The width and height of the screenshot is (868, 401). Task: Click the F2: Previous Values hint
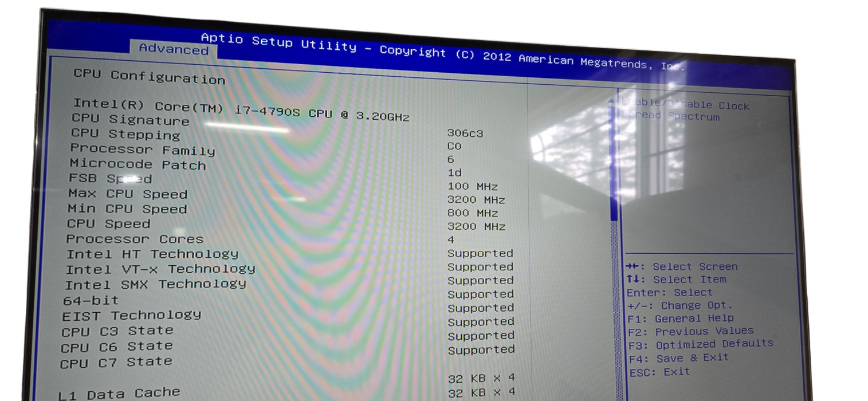coord(691,331)
